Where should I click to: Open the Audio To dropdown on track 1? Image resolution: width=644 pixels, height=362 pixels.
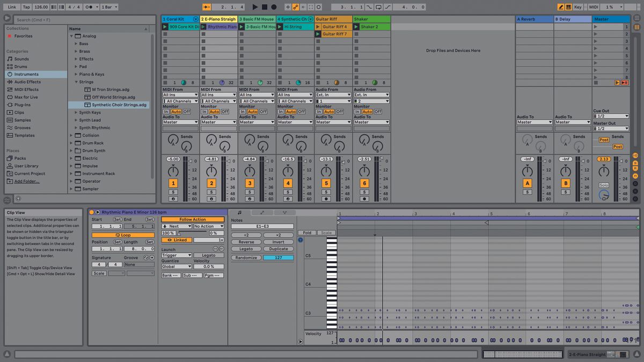tap(179, 122)
